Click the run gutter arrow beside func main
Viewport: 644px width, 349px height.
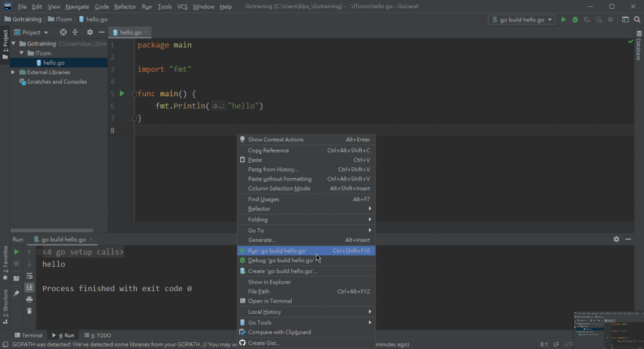pos(121,93)
